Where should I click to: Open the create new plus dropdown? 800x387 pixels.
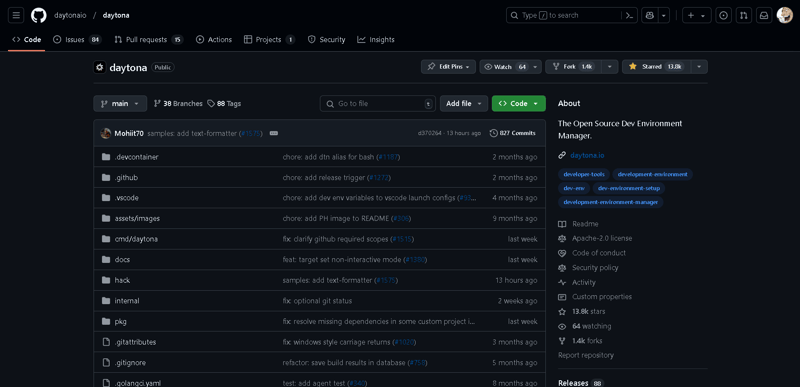tap(697, 15)
